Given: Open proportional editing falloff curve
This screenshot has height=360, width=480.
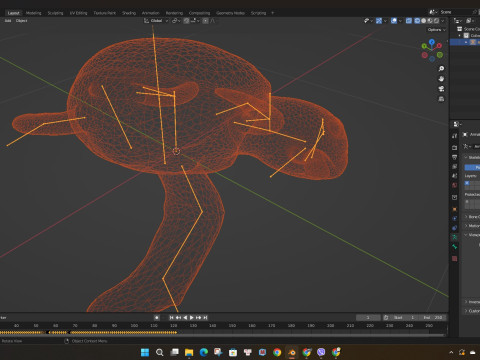Looking at the screenshot, I should 212,21.
